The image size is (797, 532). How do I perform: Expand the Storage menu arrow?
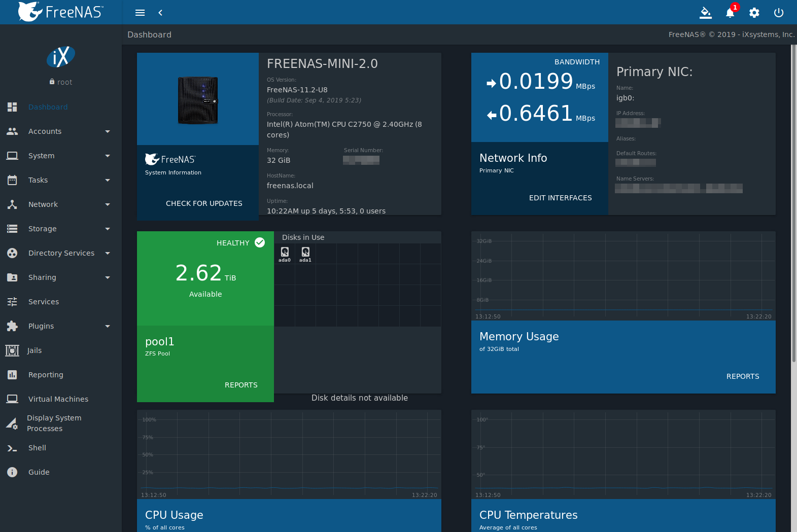(x=108, y=229)
